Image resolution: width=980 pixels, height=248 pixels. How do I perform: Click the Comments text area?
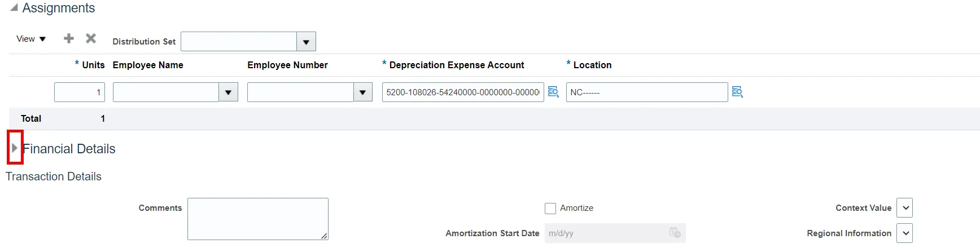click(x=257, y=219)
